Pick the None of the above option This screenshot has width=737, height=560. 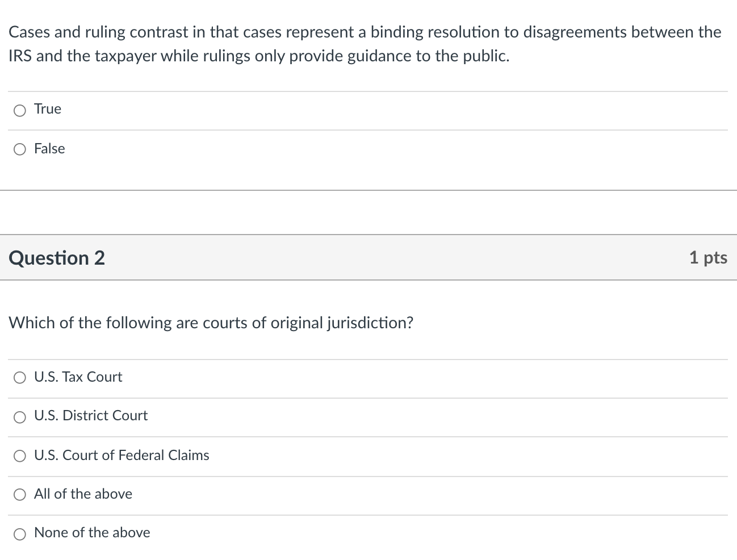pos(20,533)
